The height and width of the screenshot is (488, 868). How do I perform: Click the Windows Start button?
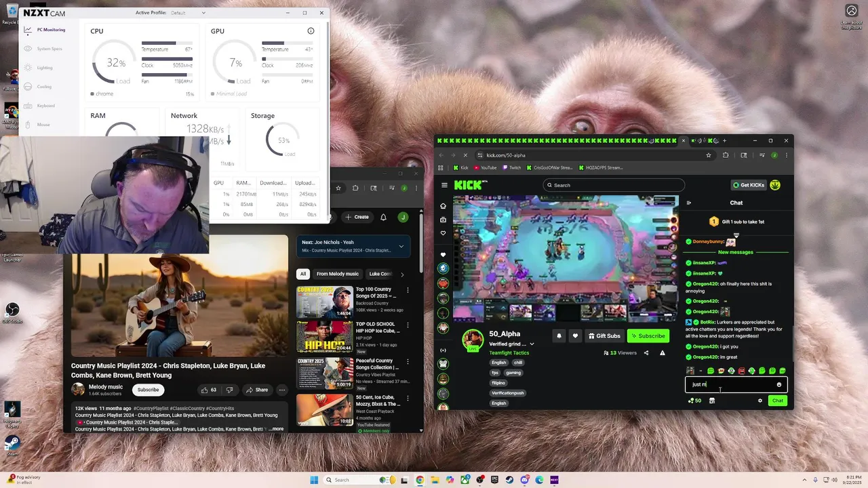[314, 480]
